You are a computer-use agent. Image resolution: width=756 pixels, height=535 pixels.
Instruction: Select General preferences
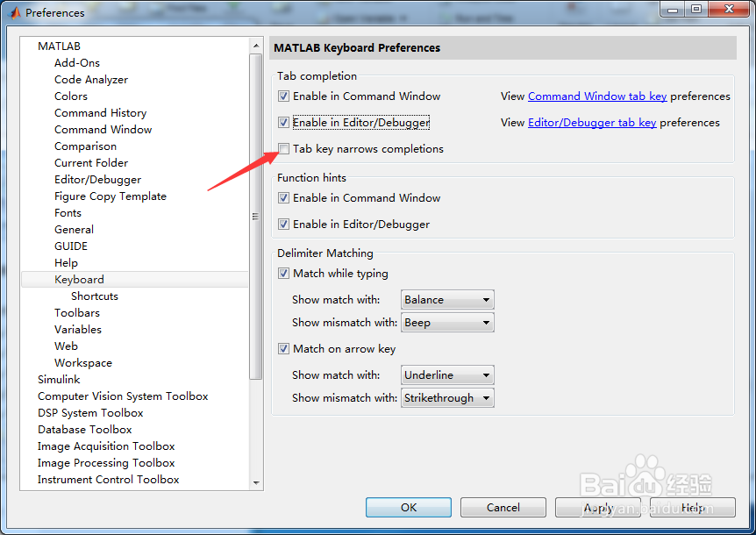click(75, 230)
